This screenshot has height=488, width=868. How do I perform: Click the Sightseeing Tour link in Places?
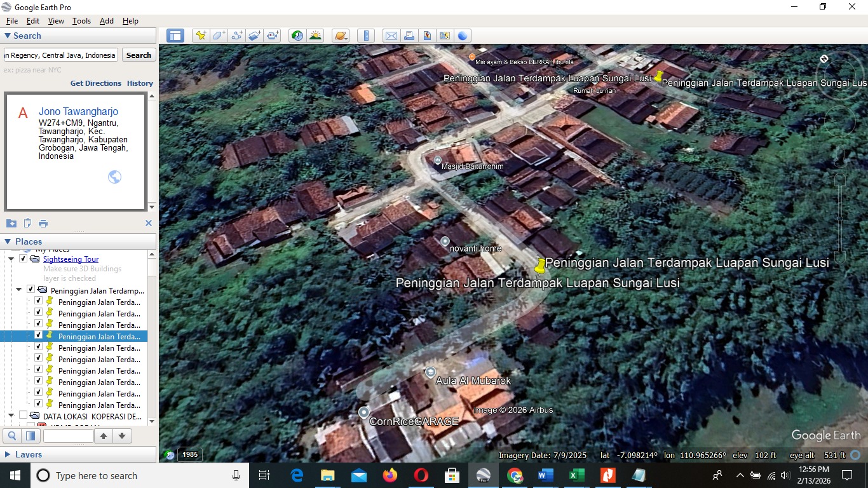[71, 259]
